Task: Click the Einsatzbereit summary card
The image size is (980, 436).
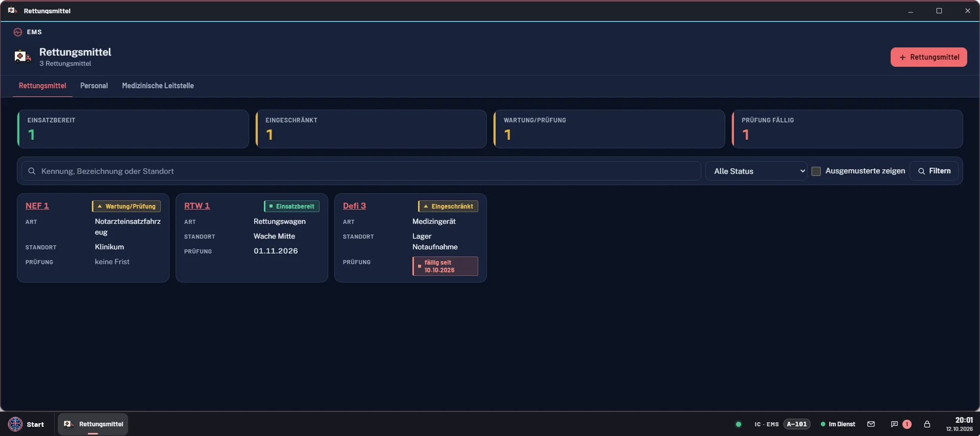Action: (x=133, y=129)
